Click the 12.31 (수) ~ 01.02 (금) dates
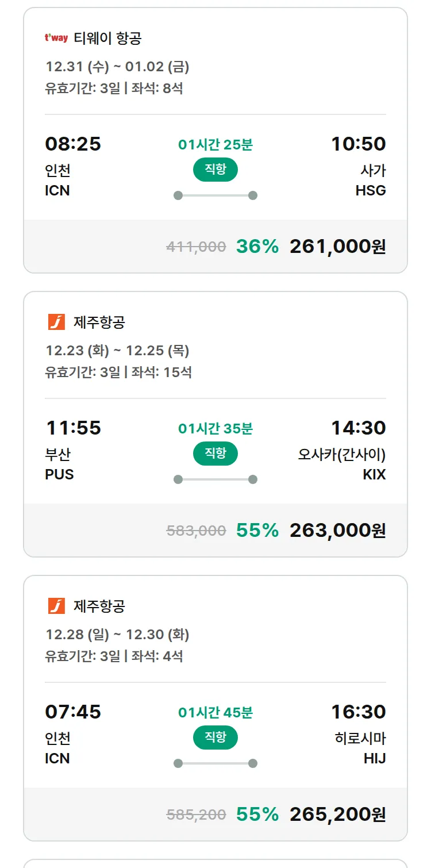 [x=117, y=67]
